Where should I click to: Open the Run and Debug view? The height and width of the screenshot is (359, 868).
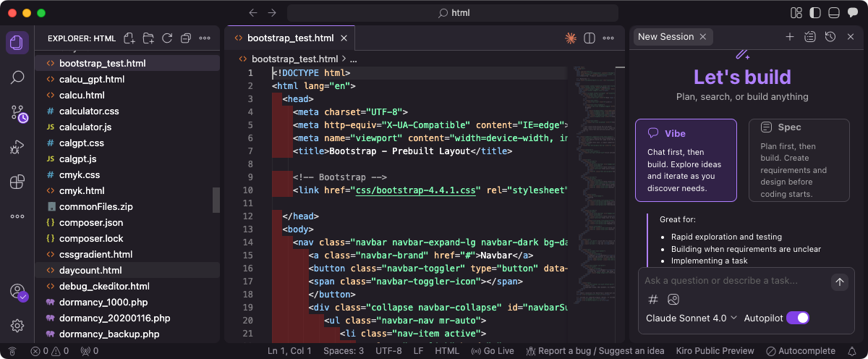[x=17, y=148]
